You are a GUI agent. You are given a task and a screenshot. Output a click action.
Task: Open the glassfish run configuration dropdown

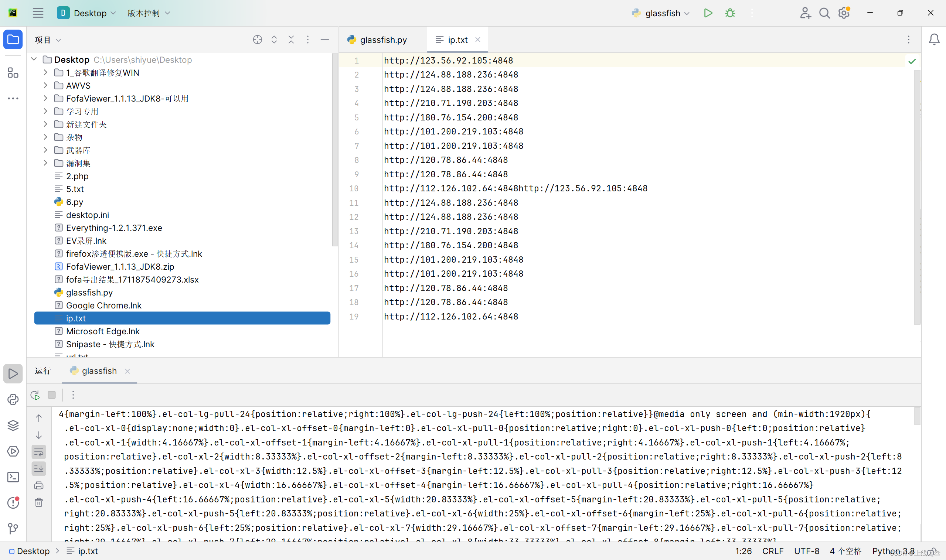[x=663, y=13]
